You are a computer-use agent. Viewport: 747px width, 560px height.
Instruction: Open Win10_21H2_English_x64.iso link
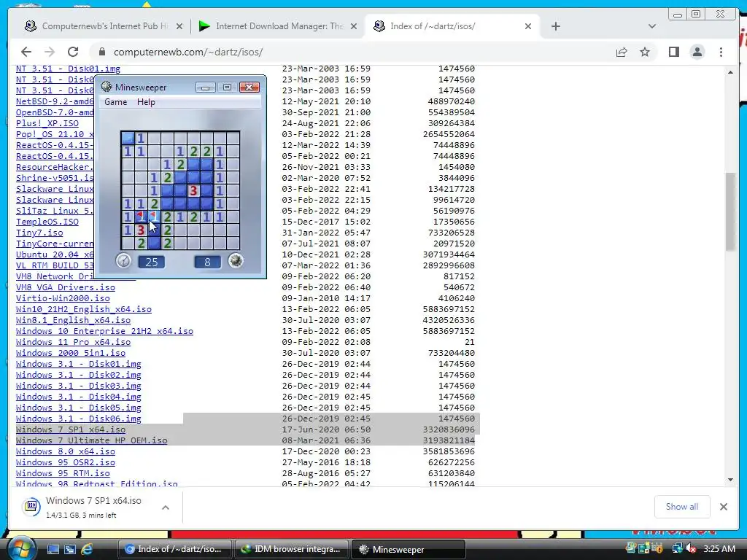click(x=84, y=309)
